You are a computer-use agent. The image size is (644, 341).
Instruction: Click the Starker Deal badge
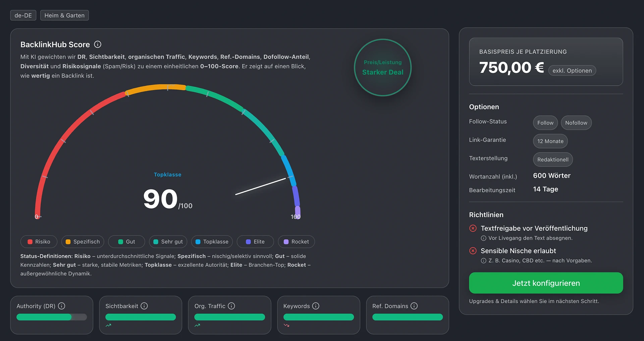pyautogui.click(x=382, y=67)
